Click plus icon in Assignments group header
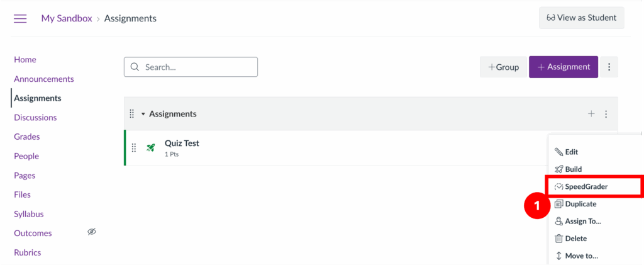The height and width of the screenshot is (265, 644). pos(591,114)
